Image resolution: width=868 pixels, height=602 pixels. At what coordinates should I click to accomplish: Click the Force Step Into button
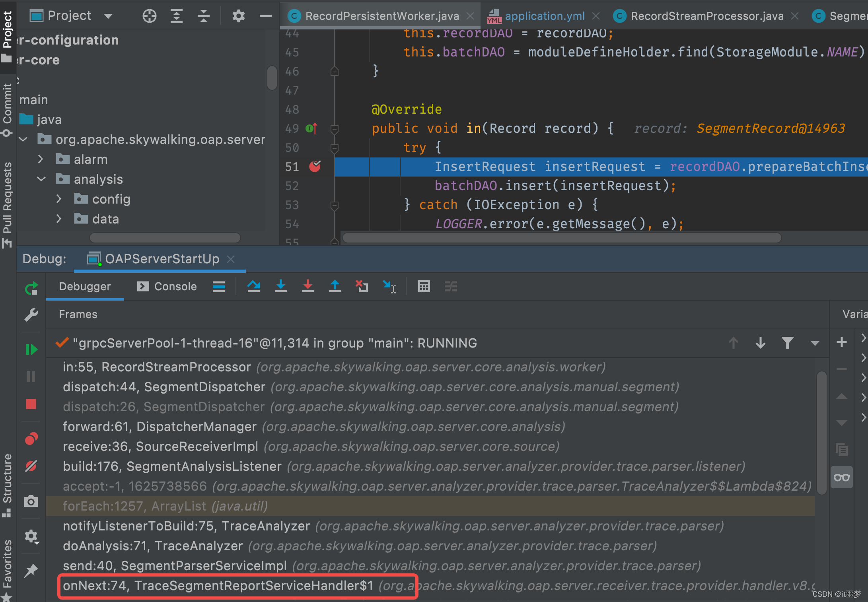pyautogui.click(x=307, y=286)
